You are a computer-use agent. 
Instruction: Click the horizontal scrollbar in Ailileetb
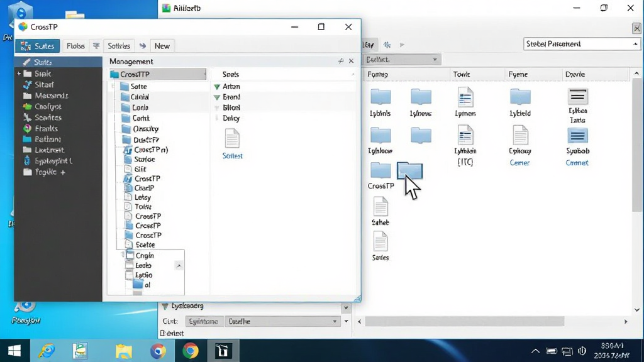(465, 321)
